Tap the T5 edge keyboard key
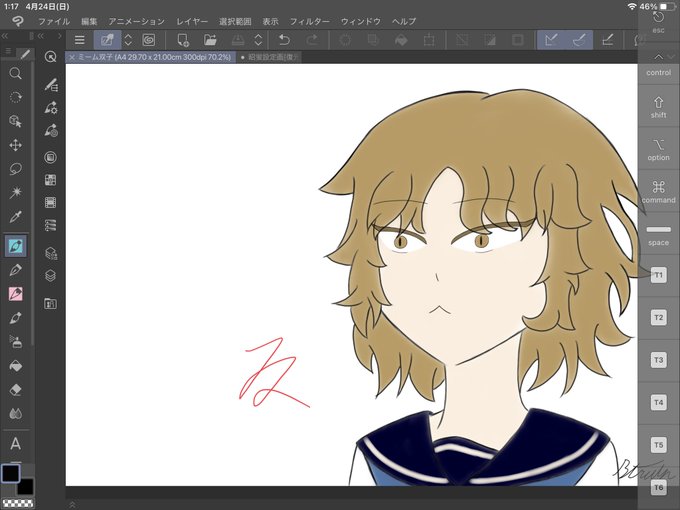Viewport: 680px width, 510px height. point(658,445)
